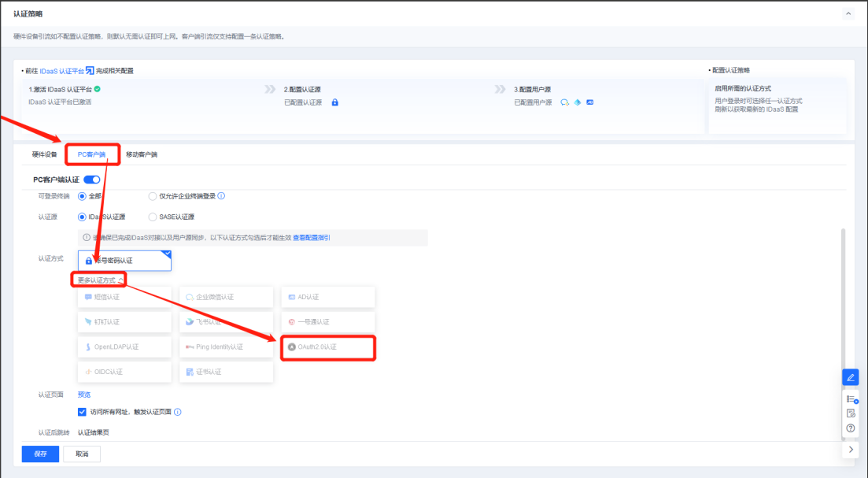
Task: Click the info icon beside 仅允许企业终端登录
Action: coord(221,196)
